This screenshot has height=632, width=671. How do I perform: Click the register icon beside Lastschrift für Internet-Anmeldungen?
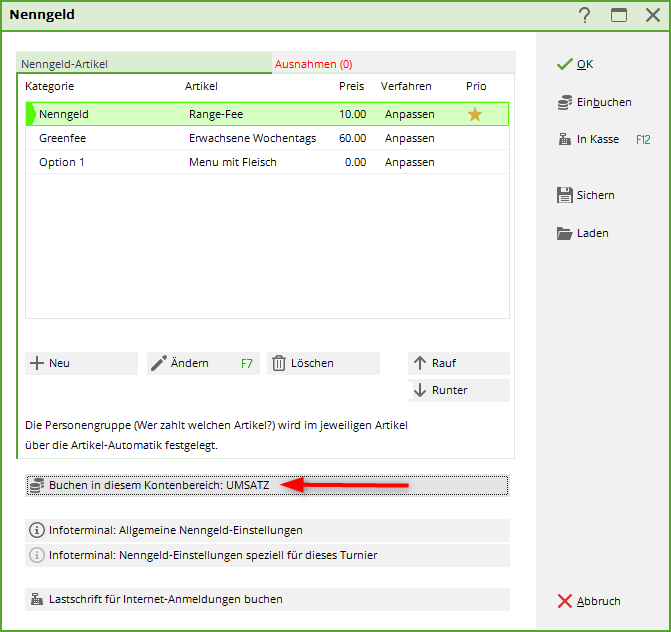(x=37, y=599)
